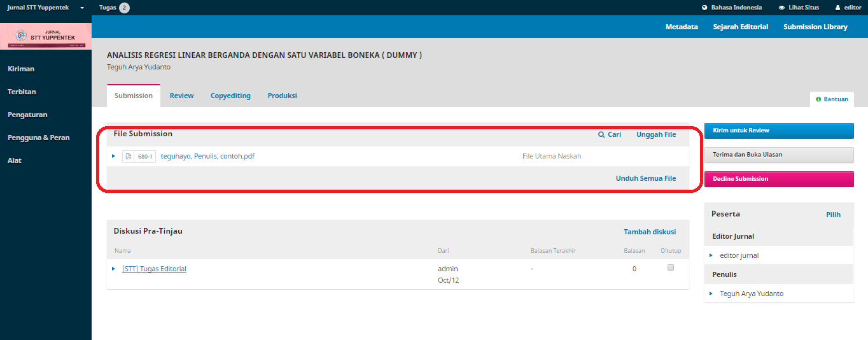Open the Tambah diskusi link
The width and height of the screenshot is (868, 340).
649,232
